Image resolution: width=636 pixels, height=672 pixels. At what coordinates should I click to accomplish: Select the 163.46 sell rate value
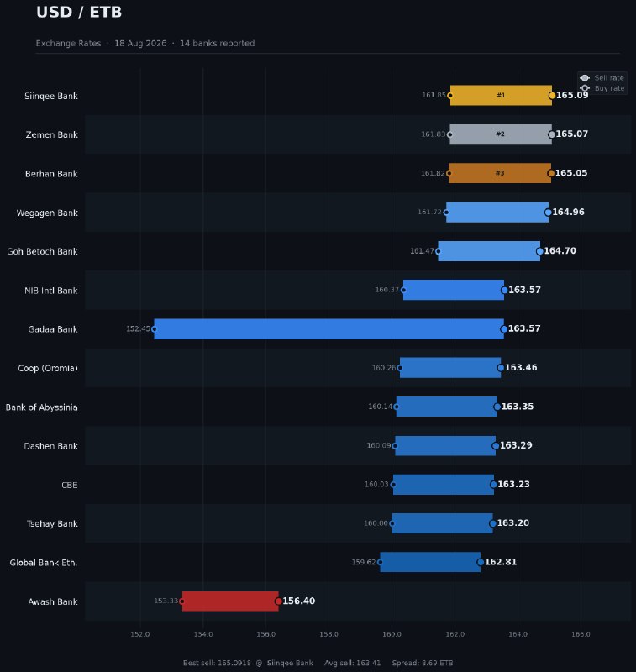(x=521, y=367)
